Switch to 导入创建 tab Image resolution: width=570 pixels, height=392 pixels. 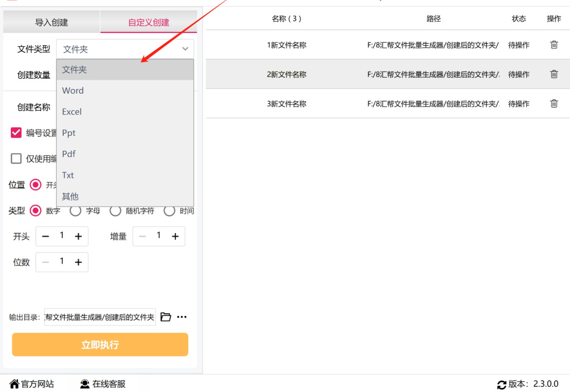tap(51, 22)
